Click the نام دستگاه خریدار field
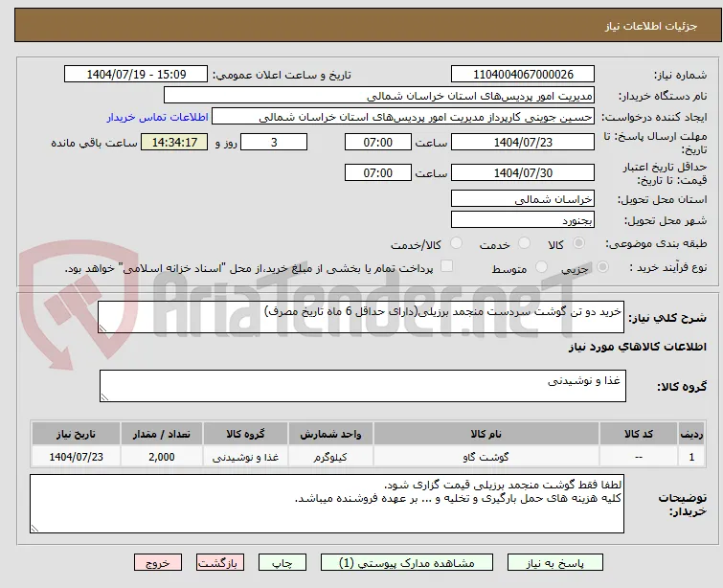 [379, 96]
